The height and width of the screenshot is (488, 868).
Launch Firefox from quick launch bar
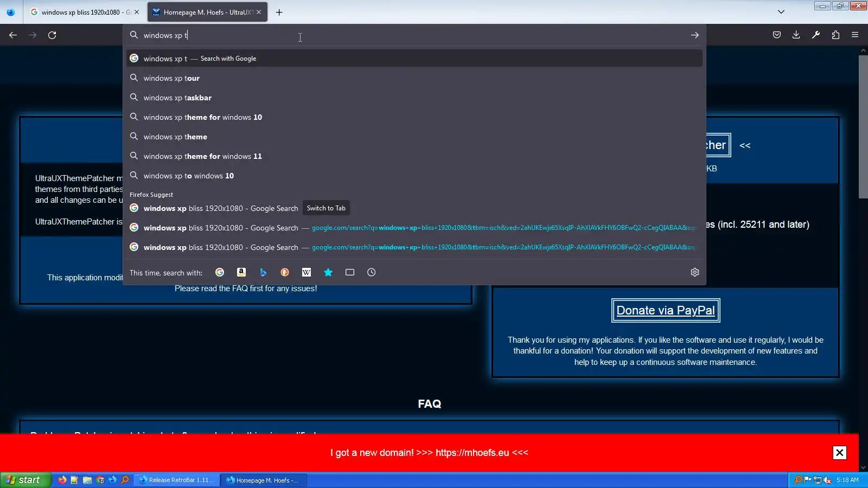tap(62, 480)
